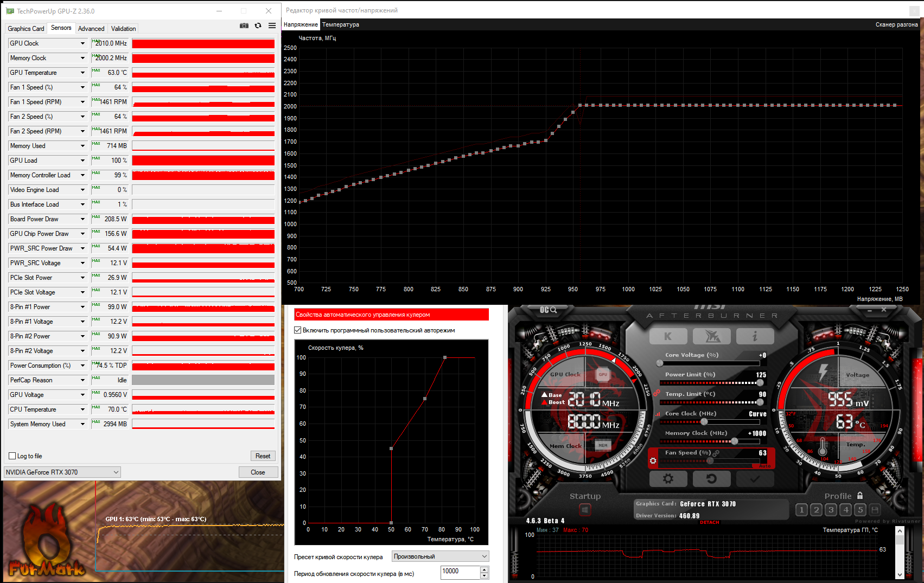Reset Afterburner settings with the undo arrow
The height and width of the screenshot is (583, 924).
[x=712, y=478]
